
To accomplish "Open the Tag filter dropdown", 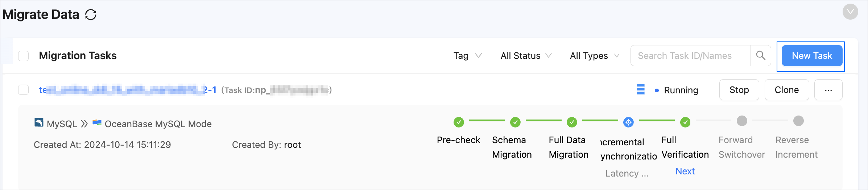I will (467, 56).
